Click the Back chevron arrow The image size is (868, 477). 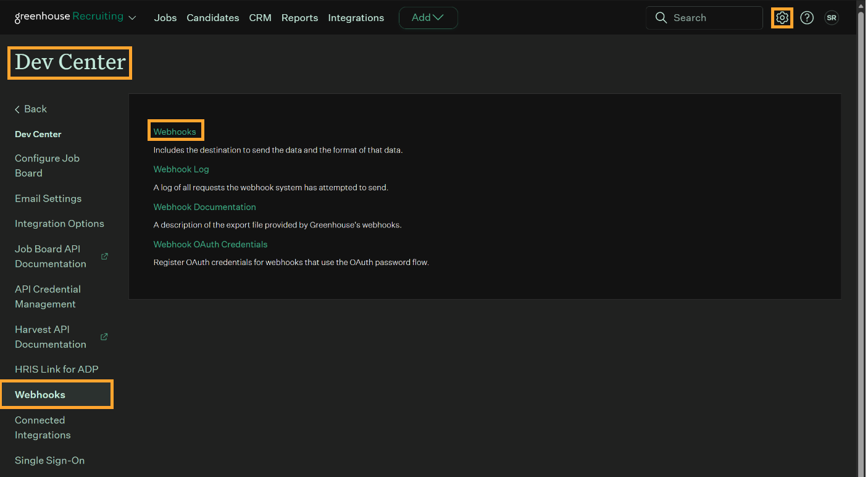(17, 109)
